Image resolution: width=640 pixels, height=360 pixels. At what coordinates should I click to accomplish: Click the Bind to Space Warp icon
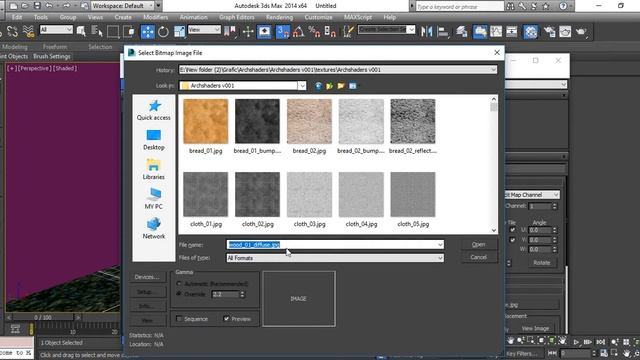pyautogui.click(x=28, y=31)
